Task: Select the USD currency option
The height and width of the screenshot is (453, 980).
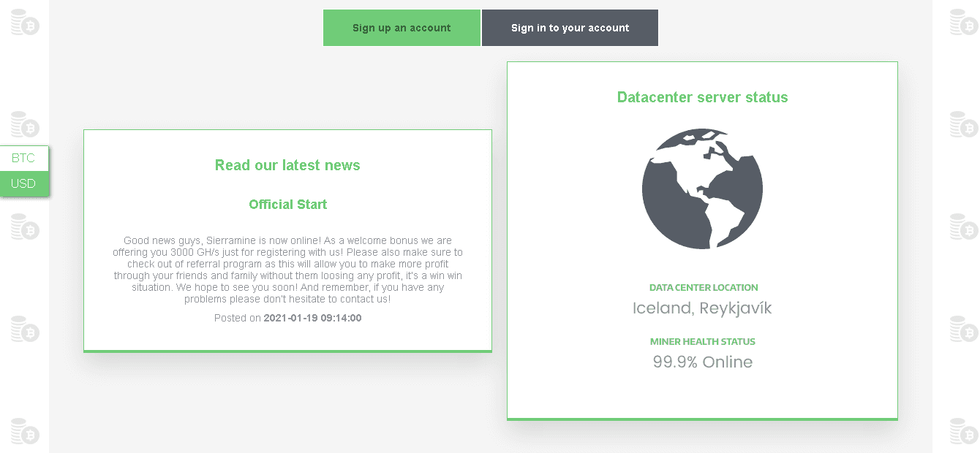Action: (x=23, y=183)
